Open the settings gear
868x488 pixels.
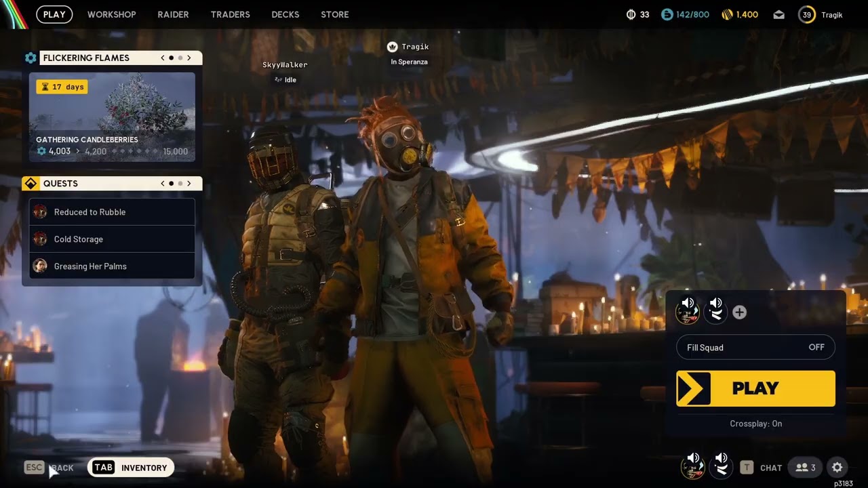click(x=837, y=468)
